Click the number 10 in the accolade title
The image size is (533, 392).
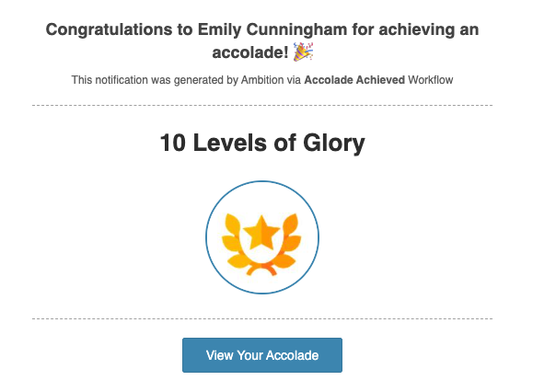point(173,143)
